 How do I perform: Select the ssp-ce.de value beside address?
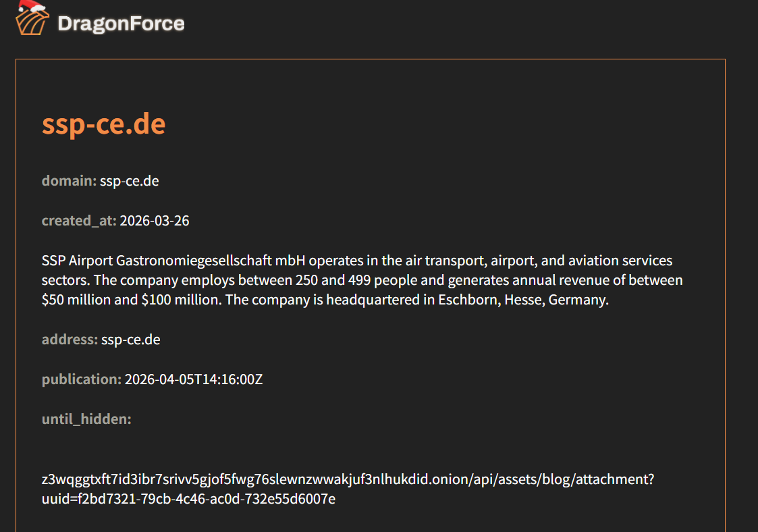(x=131, y=340)
